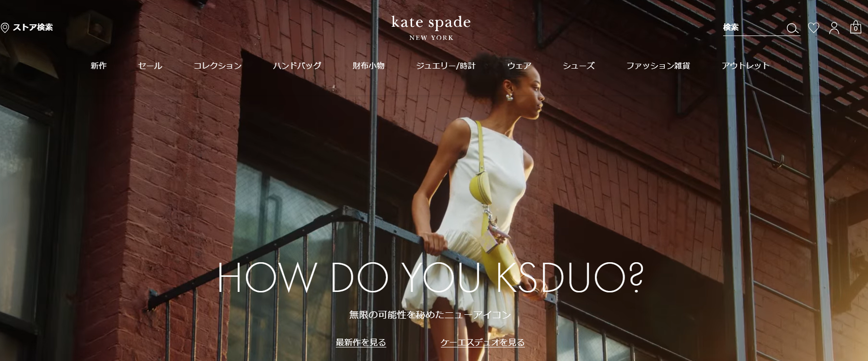The image size is (868, 361).
Task: Click the magnifying glass search icon
Action: coord(792,28)
